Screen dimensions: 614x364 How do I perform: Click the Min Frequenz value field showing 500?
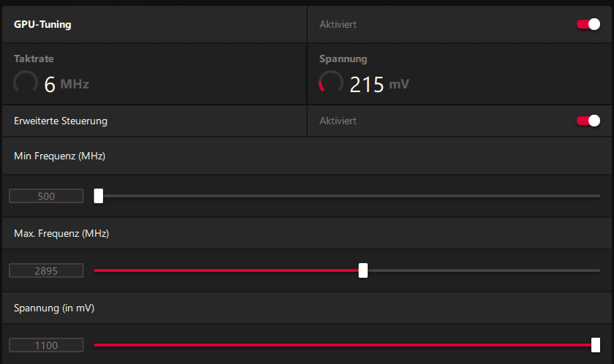(x=46, y=196)
